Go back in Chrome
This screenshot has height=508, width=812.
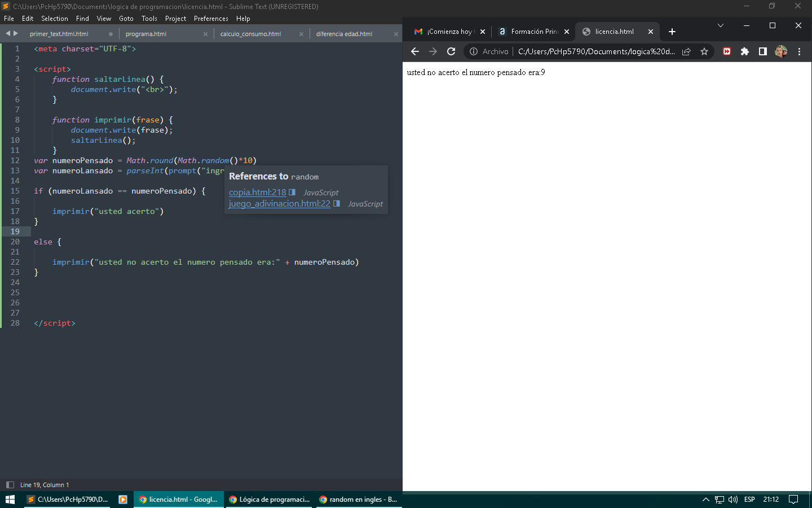415,51
